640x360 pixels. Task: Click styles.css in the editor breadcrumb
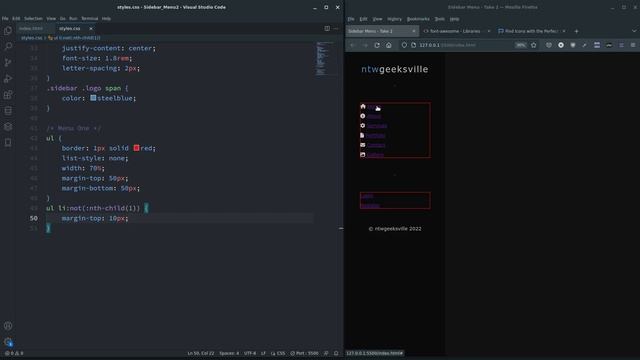pos(31,38)
